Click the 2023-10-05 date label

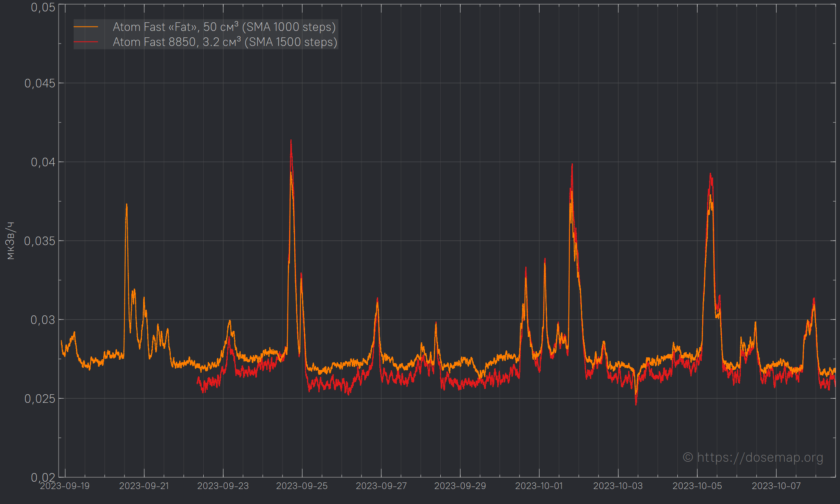pyautogui.click(x=697, y=486)
